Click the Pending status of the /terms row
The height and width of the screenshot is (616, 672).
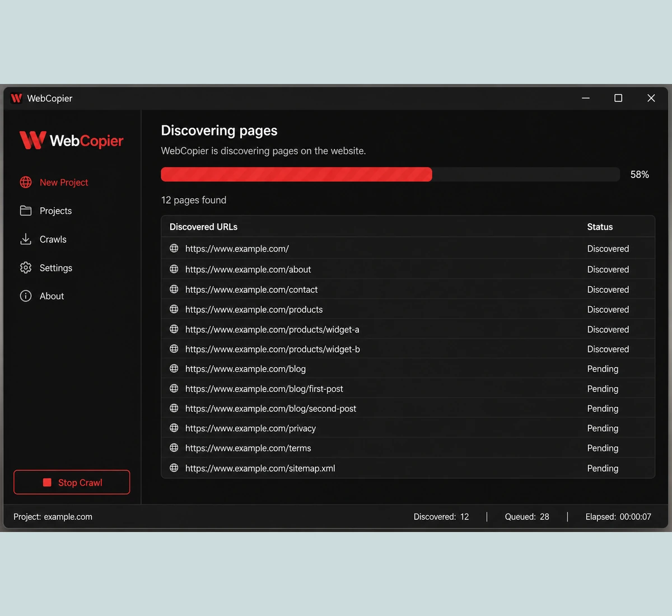(x=603, y=448)
